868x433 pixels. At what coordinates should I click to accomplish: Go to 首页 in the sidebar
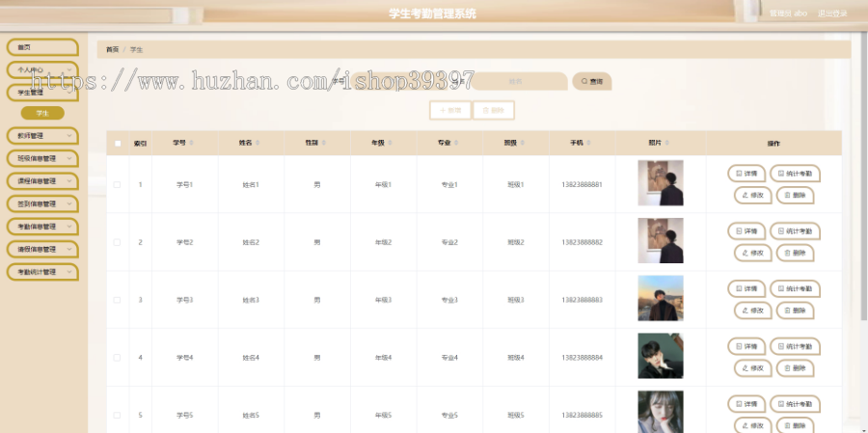(x=42, y=47)
